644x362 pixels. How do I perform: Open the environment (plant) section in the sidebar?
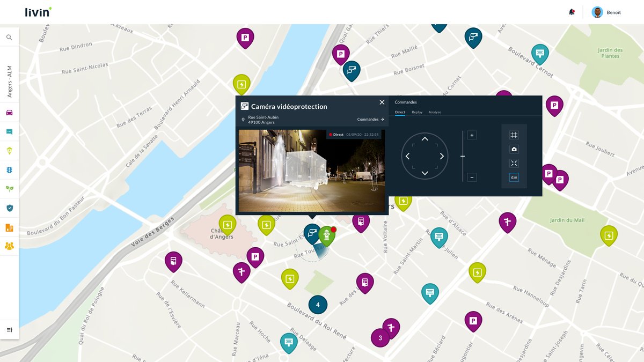(9, 188)
